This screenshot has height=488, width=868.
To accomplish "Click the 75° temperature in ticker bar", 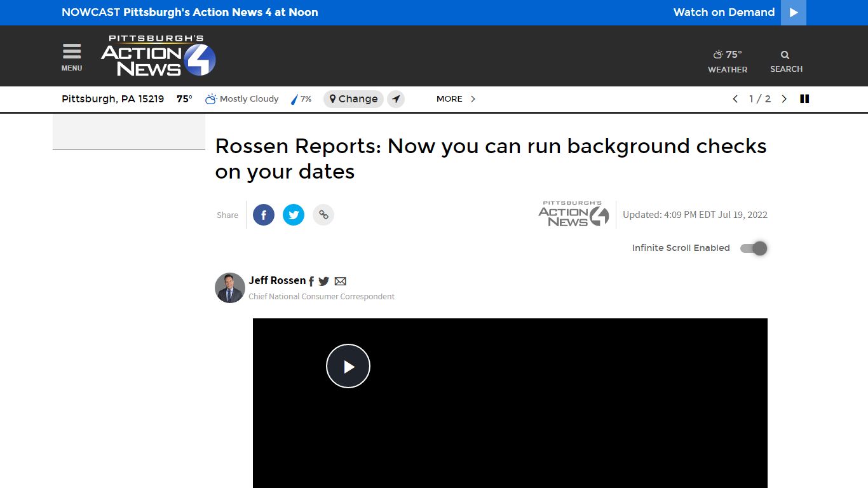I will (184, 99).
